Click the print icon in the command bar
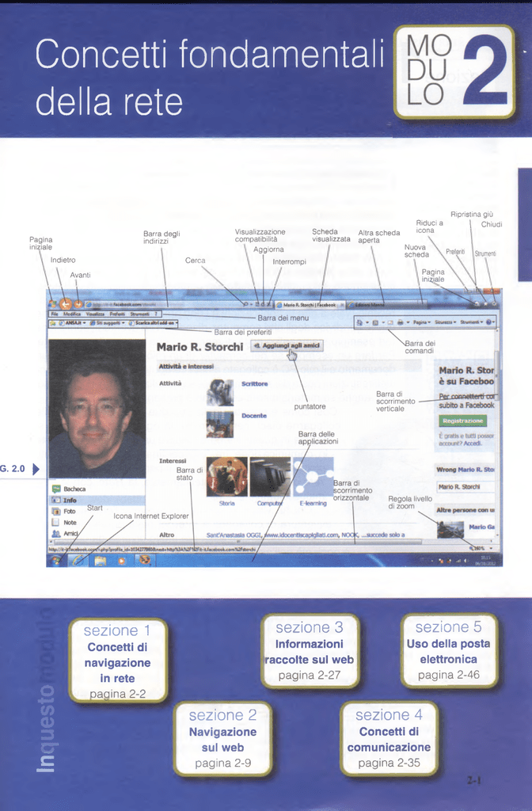 click(400, 322)
